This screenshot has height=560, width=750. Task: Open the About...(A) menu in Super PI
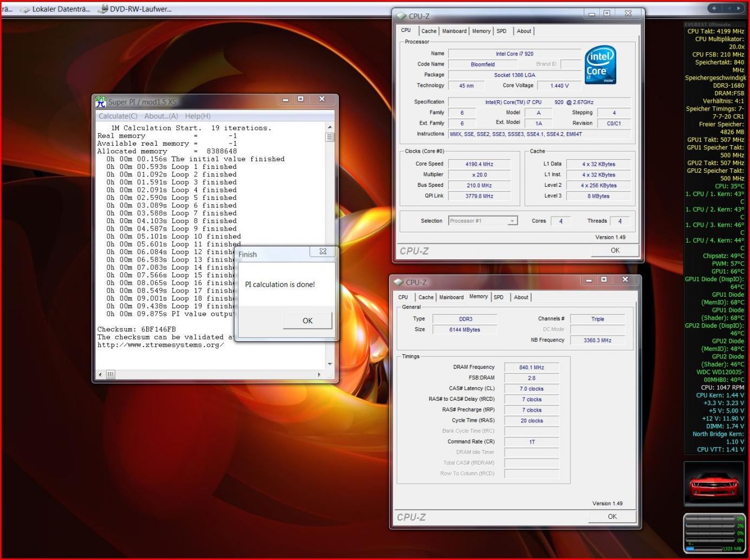pos(161,116)
